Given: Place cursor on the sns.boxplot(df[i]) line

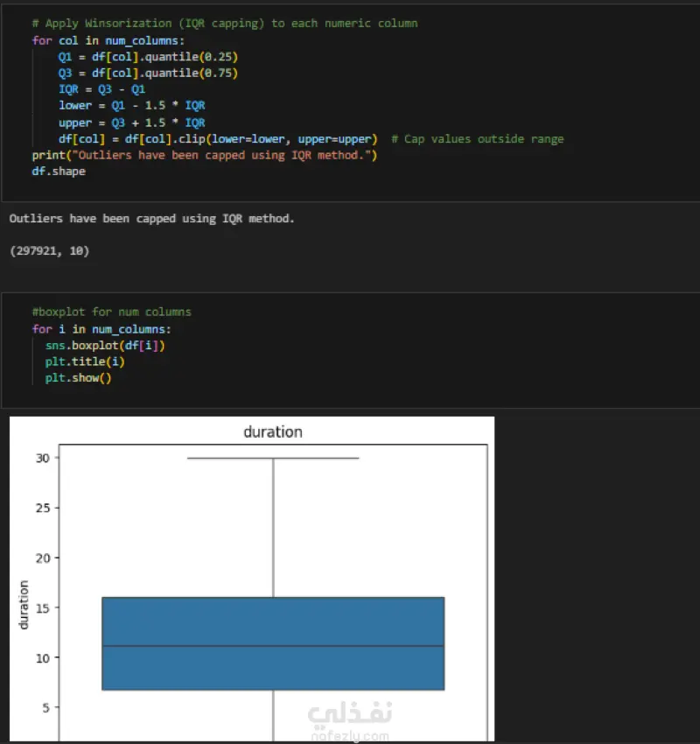Looking at the screenshot, I should pyautogui.click(x=105, y=346).
